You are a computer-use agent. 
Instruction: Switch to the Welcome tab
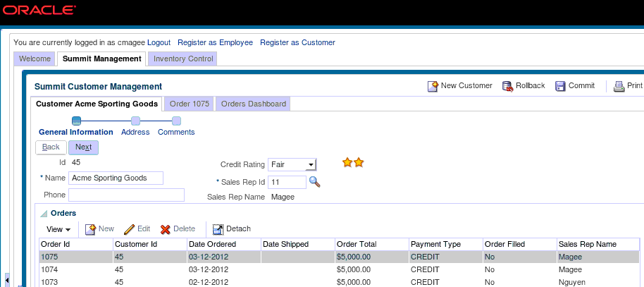(x=35, y=59)
